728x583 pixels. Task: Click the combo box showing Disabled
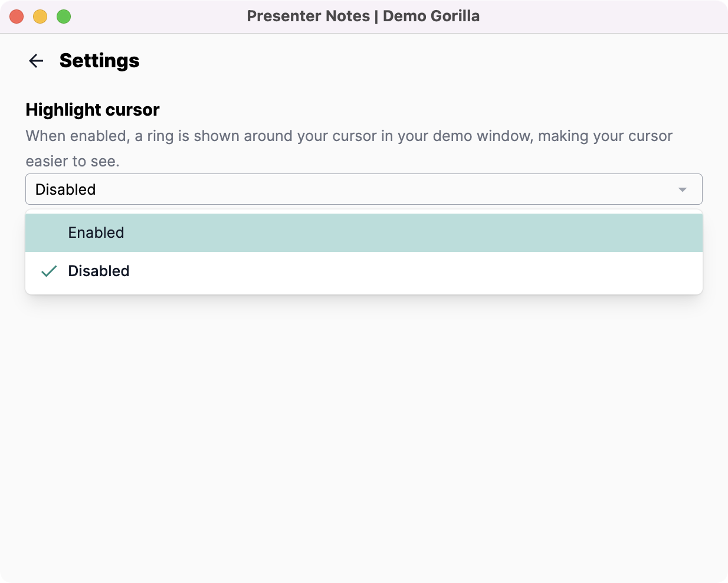(x=363, y=189)
